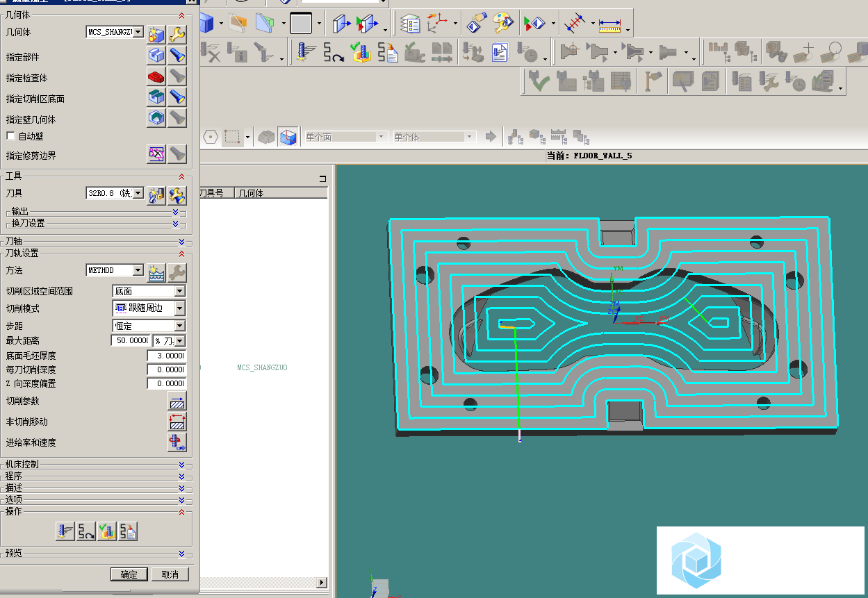Open the 切削参数 cutting parameters dialog
The image size is (868, 598).
coord(177,401)
